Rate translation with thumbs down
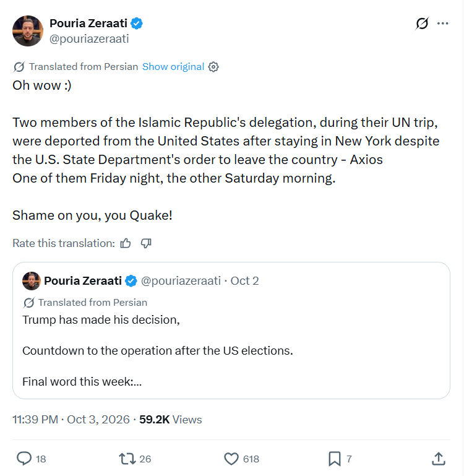This screenshot has height=476, width=464. [x=146, y=243]
